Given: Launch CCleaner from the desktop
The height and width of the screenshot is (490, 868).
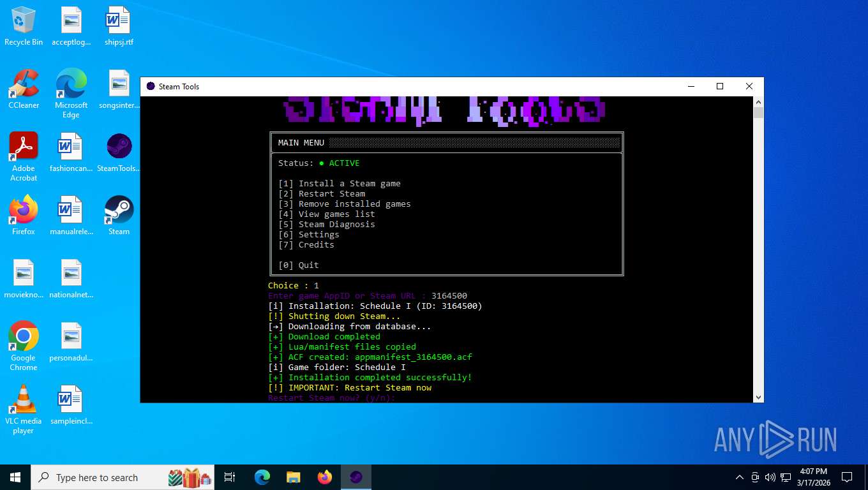Looking at the screenshot, I should pos(24,89).
